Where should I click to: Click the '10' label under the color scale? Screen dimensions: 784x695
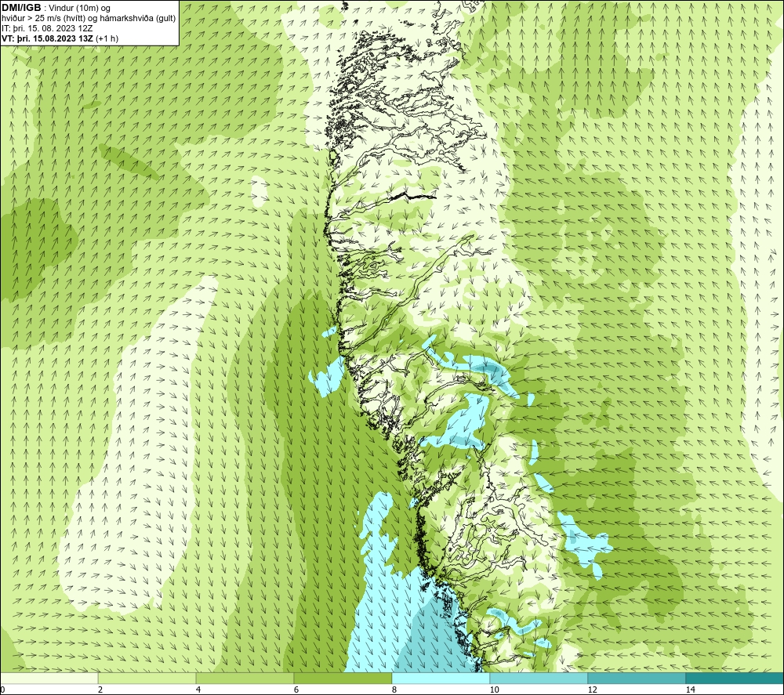coord(495,690)
